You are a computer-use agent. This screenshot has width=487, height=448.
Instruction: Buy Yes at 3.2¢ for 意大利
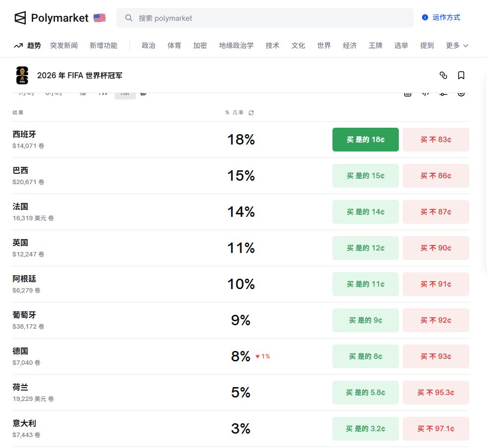point(366,429)
